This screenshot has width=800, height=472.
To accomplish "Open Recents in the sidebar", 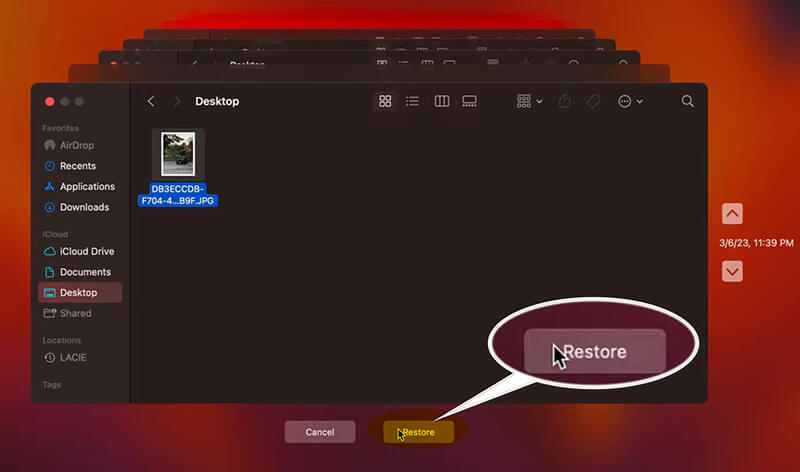I will 80,166.
